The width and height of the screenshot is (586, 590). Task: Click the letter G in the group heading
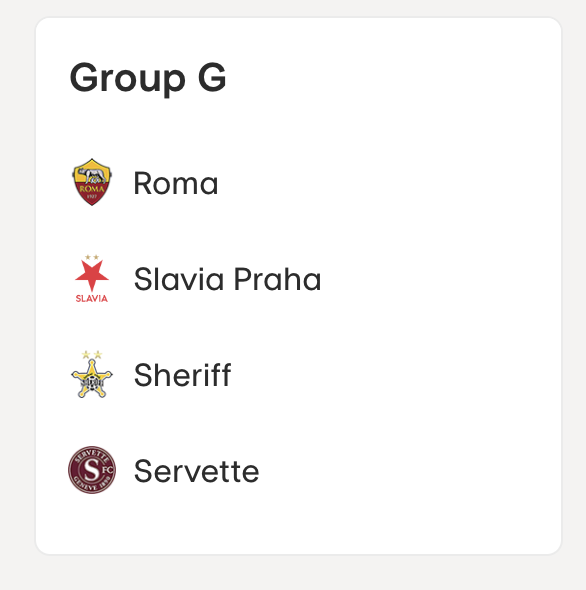pyautogui.click(x=212, y=77)
